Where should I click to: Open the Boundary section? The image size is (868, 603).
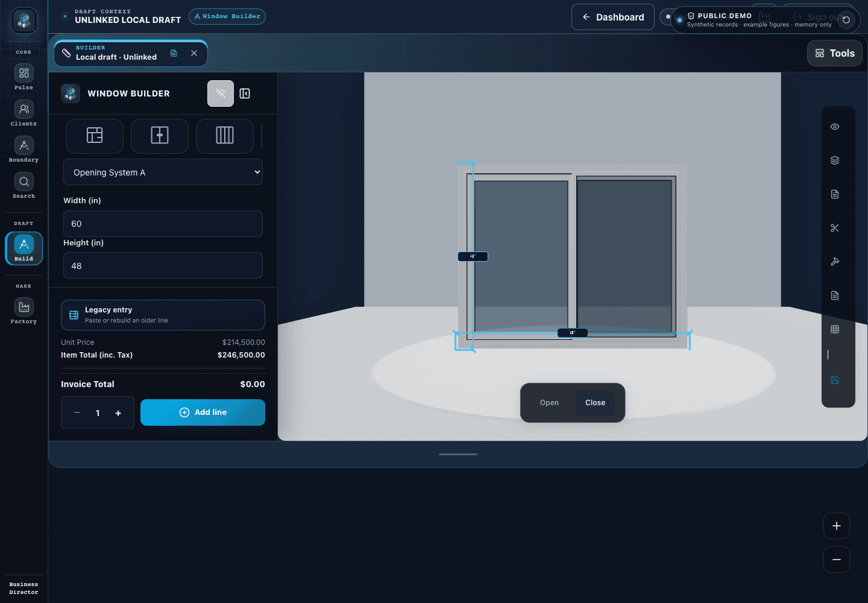click(24, 149)
